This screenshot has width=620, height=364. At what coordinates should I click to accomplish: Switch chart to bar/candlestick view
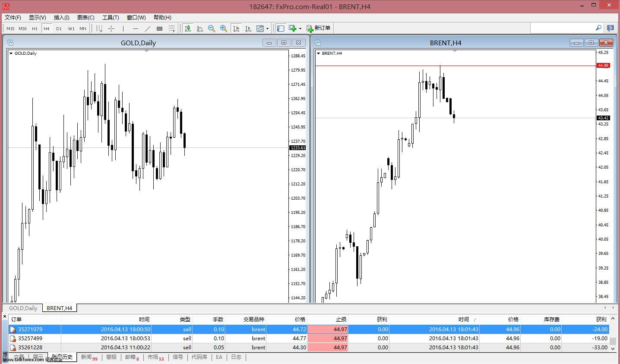[x=188, y=28]
